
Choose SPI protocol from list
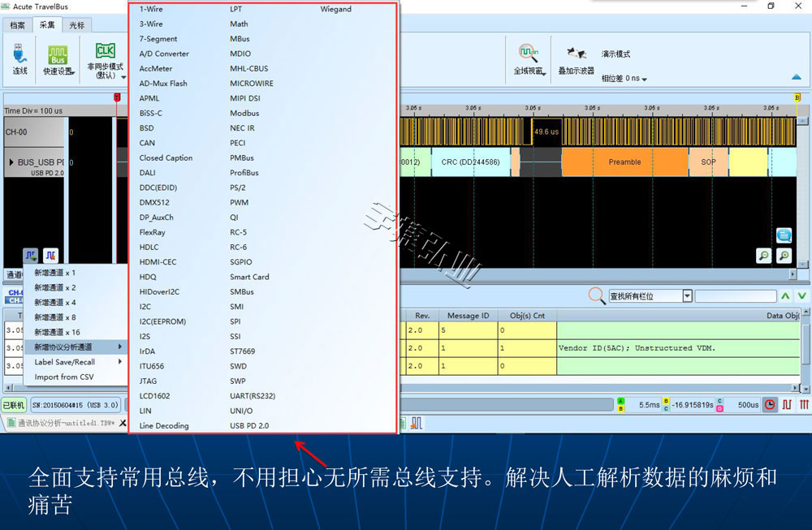tap(235, 321)
